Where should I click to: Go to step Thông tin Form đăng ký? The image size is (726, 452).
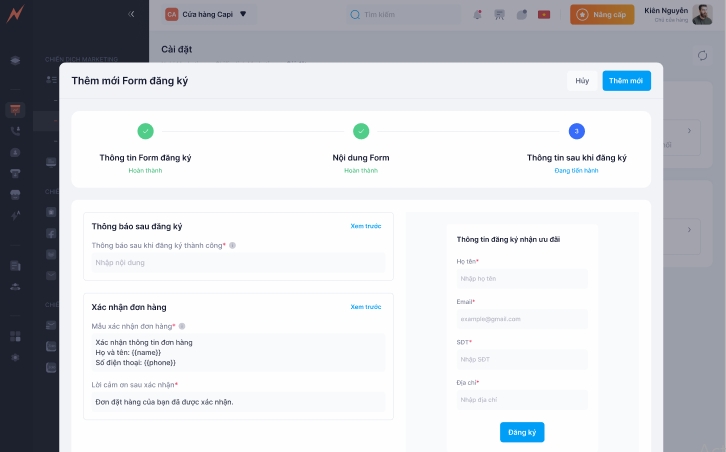click(145, 131)
